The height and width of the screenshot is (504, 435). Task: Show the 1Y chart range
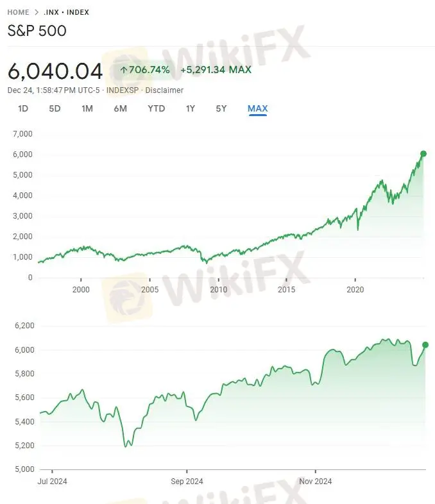pyautogui.click(x=190, y=108)
